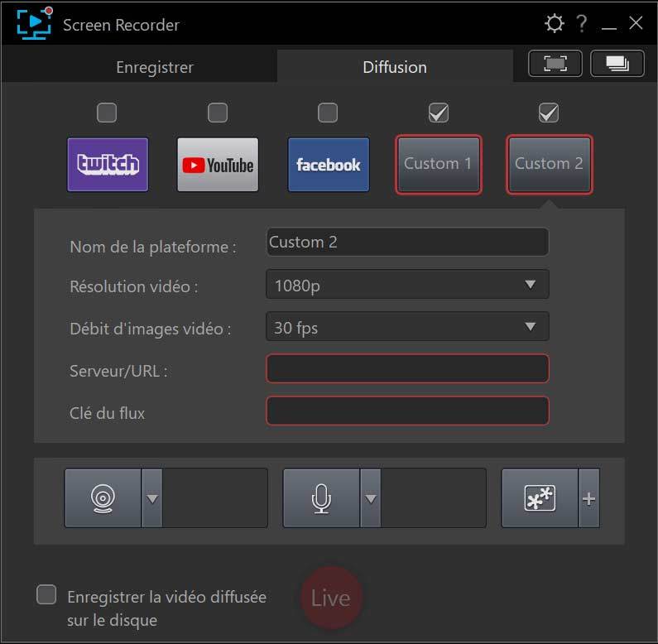This screenshot has height=644, width=658.
Task: Expand the webcam device dropdown arrow
Action: pos(152,498)
